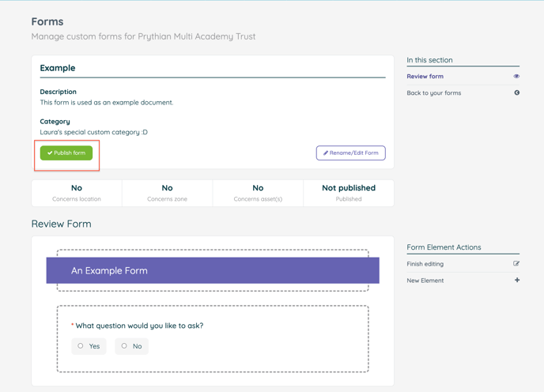Select the Yes radio button
544x392 pixels.
click(x=81, y=346)
